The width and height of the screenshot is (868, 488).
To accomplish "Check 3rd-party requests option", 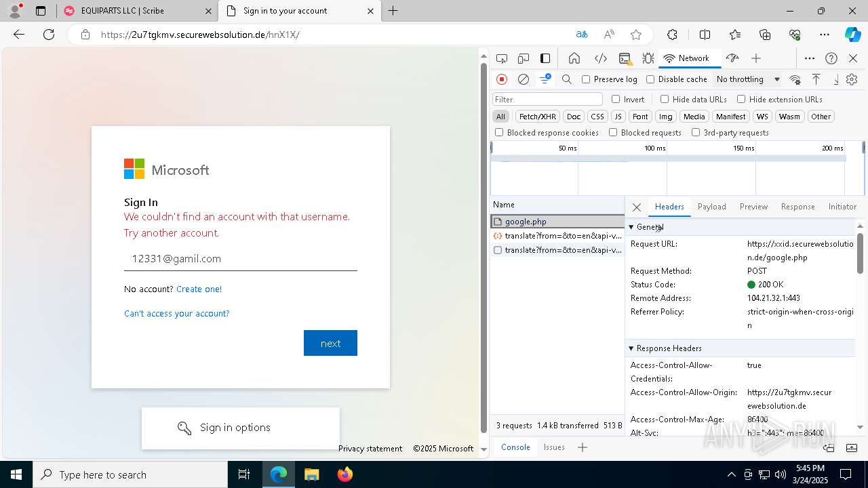I will [x=696, y=133].
